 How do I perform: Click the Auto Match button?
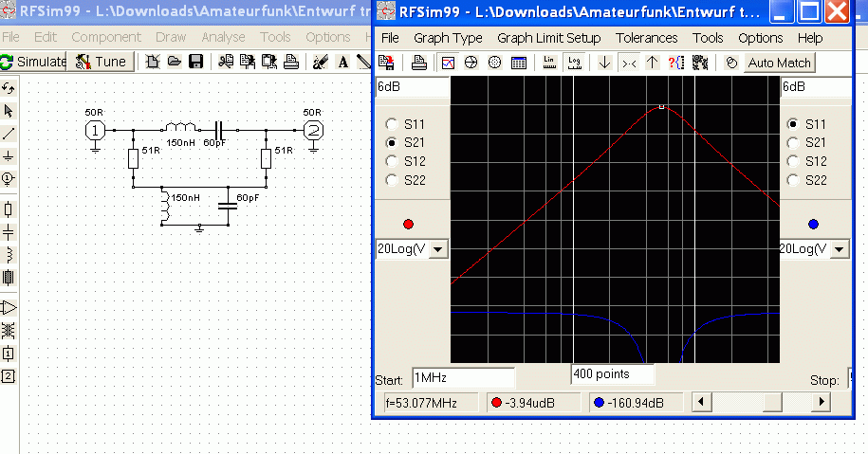coord(779,63)
